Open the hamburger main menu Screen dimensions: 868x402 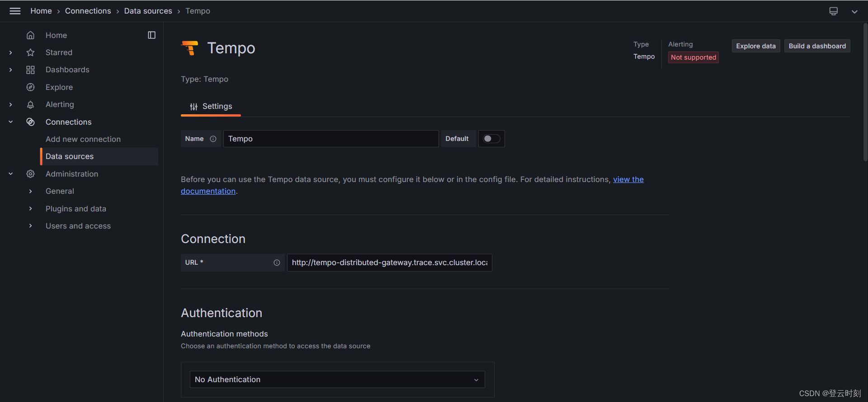[x=15, y=11]
